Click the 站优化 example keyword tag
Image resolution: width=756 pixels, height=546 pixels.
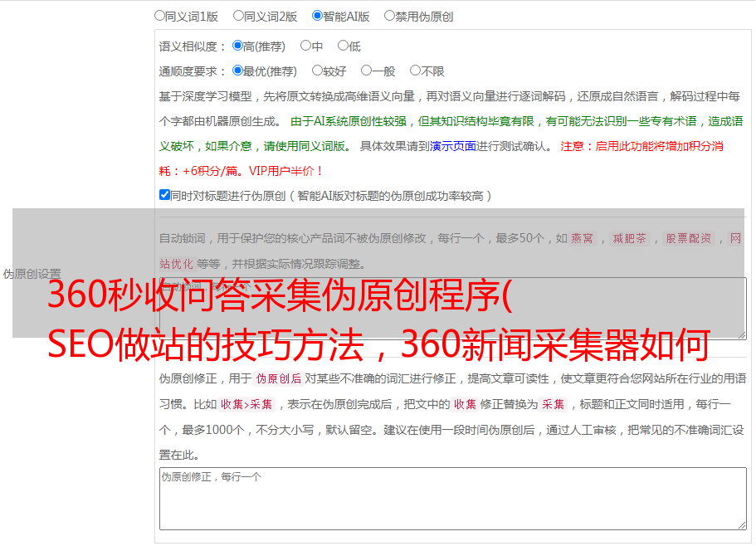click(177, 264)
